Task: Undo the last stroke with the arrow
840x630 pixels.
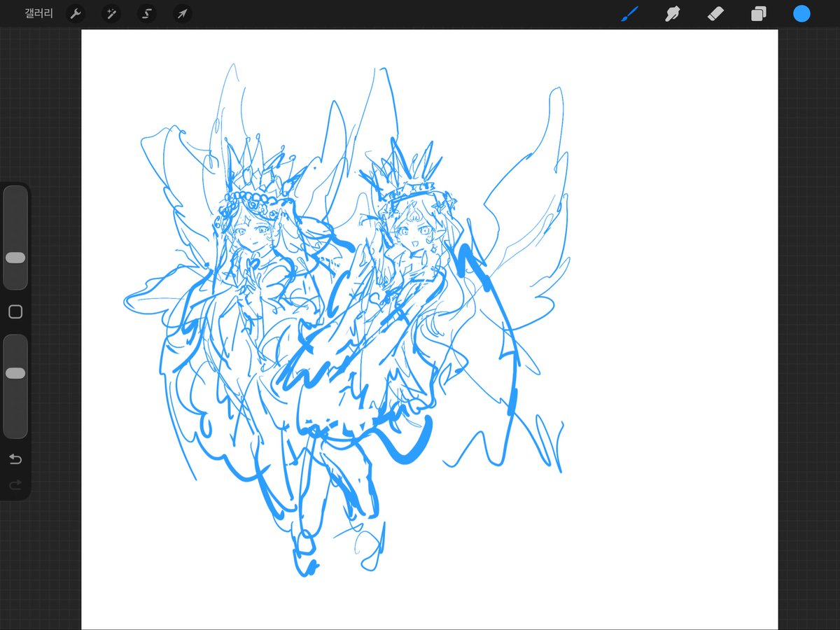Action: point(15,459)
